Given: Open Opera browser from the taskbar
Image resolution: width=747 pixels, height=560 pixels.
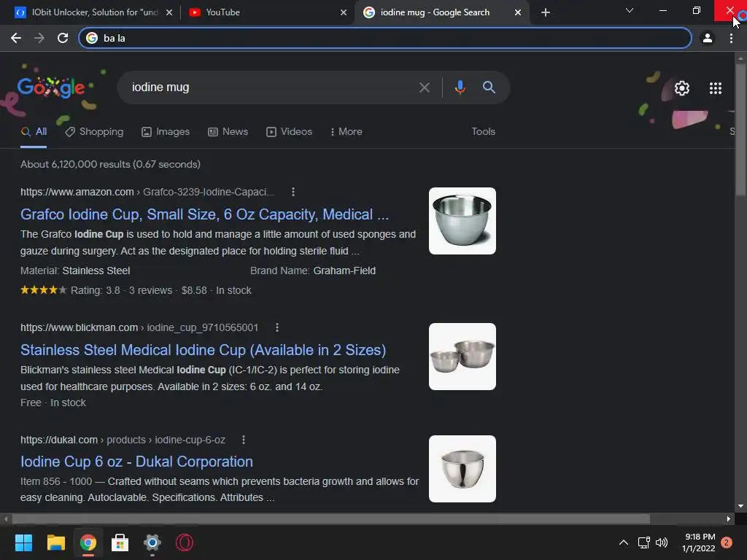Looking at the screenshot, I should pyautogui.click(x=185, y=542).
